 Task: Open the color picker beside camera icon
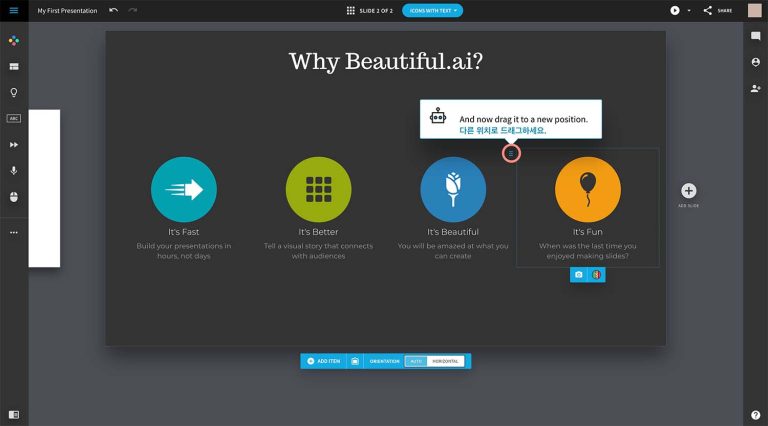[x=596, y=274]
